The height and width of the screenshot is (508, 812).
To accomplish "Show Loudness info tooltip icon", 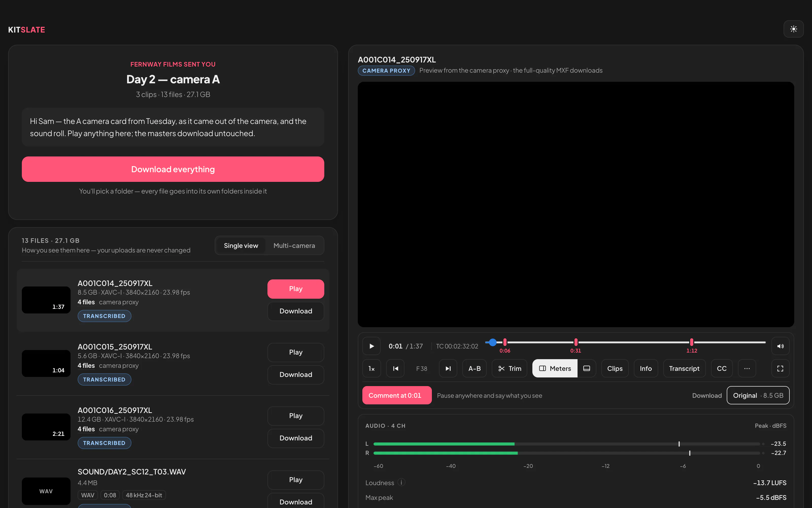I will [x=401, y=482].
